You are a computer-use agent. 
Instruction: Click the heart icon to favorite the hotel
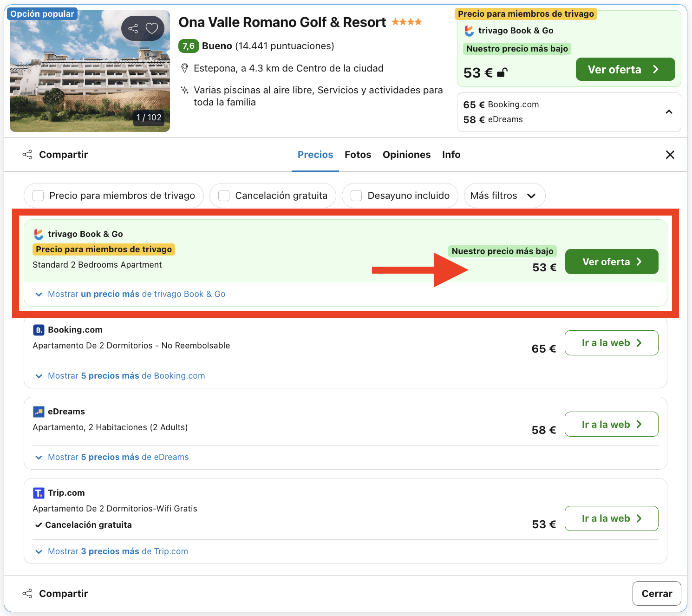coord(151,28)
